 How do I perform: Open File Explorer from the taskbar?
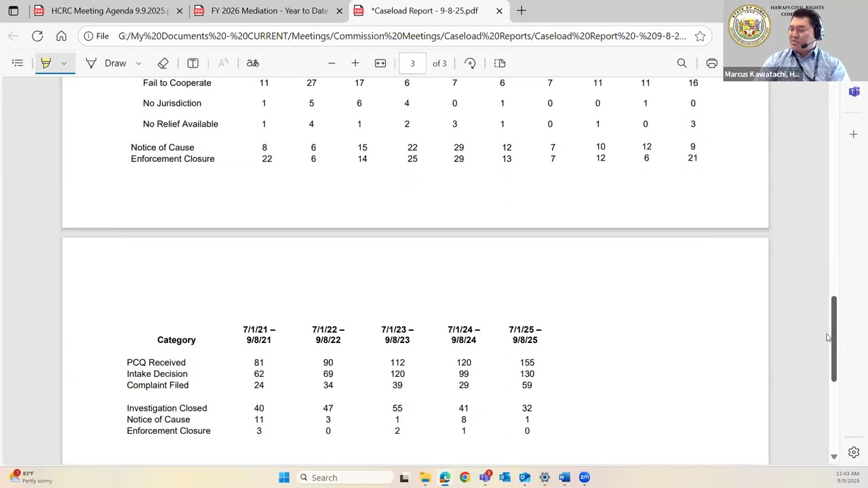pyautogui.click(x=425, y=477)
